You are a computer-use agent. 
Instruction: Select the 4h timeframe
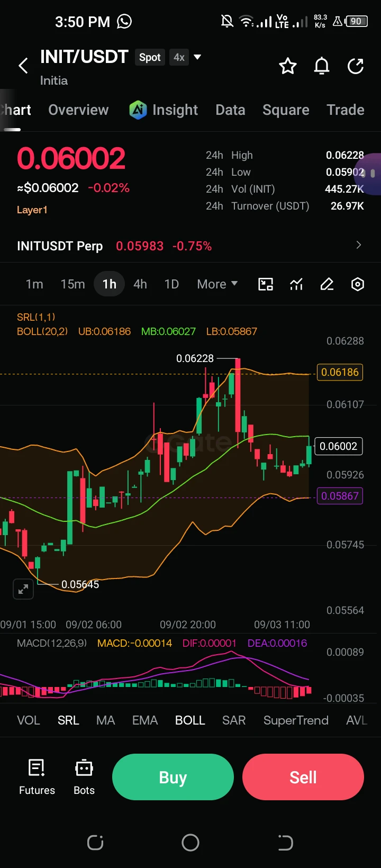pyautogui.click(x=140, y=284)
